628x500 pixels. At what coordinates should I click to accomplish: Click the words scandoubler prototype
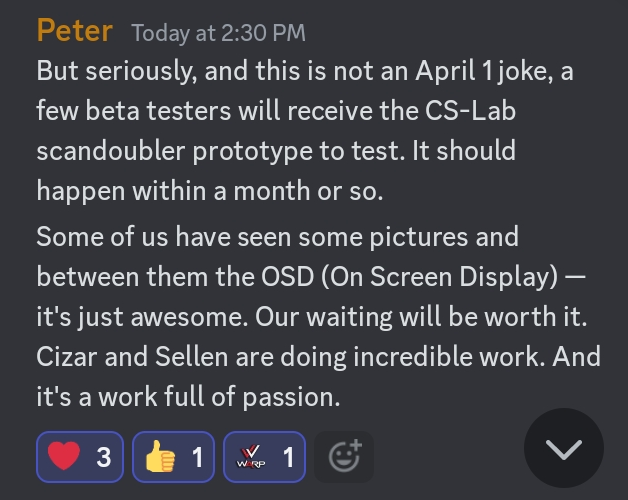click(175, 151)
